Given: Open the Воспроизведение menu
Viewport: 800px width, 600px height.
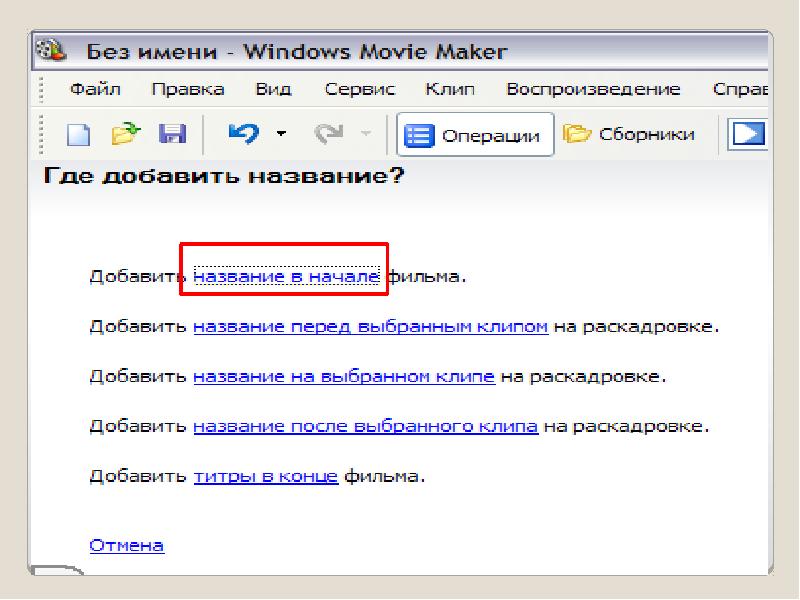Looking at the screenshot, I should [x=593, y=89].
